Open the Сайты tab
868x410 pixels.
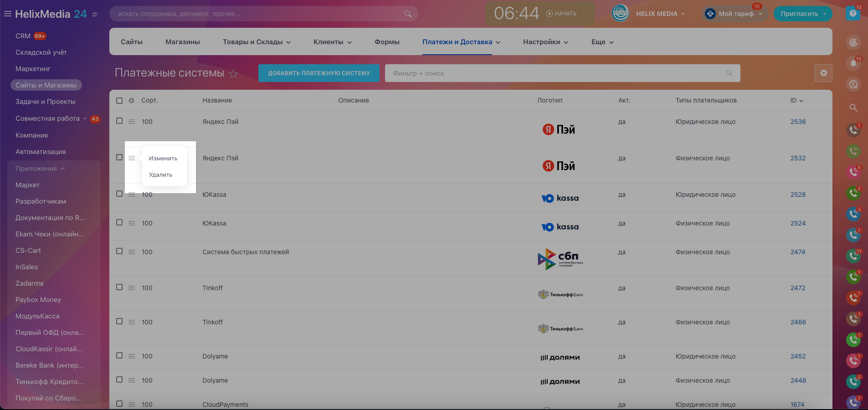tap(132, 42)
